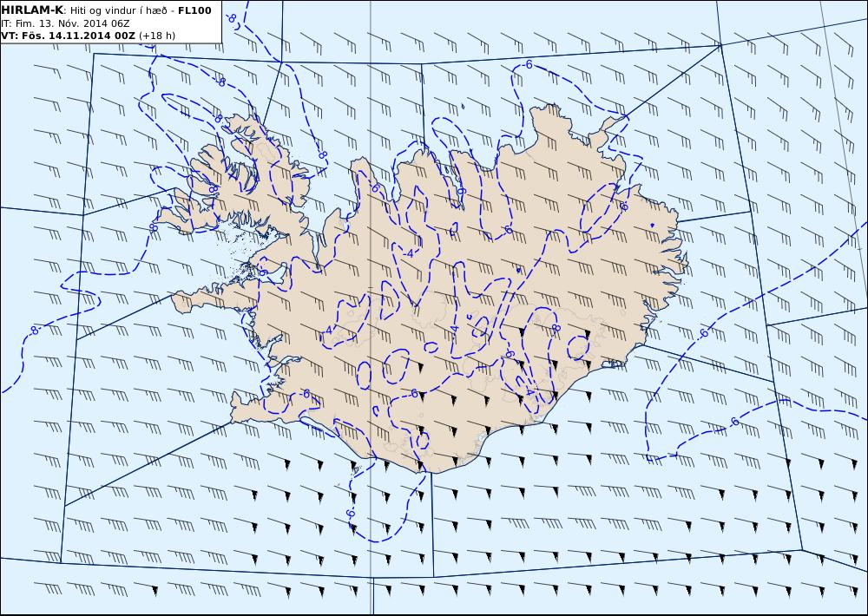Click the HIRLAM-K model name in header
868x616 pixels.
click(x=32, y=10)
